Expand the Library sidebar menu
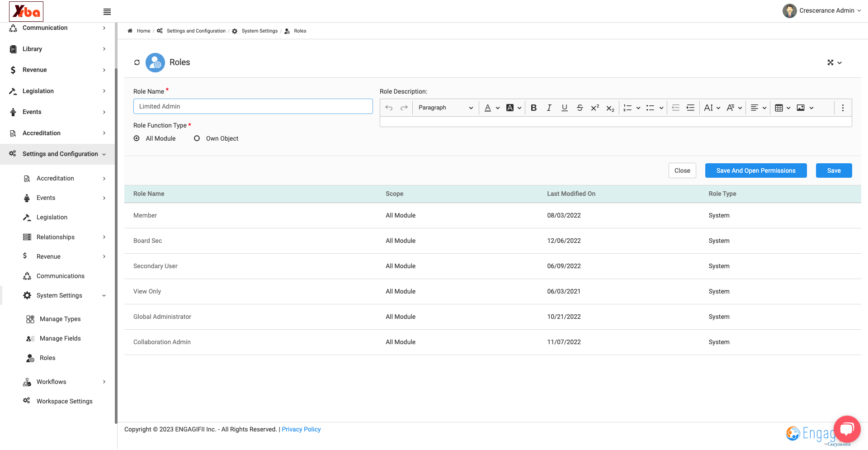 (57, 49)
